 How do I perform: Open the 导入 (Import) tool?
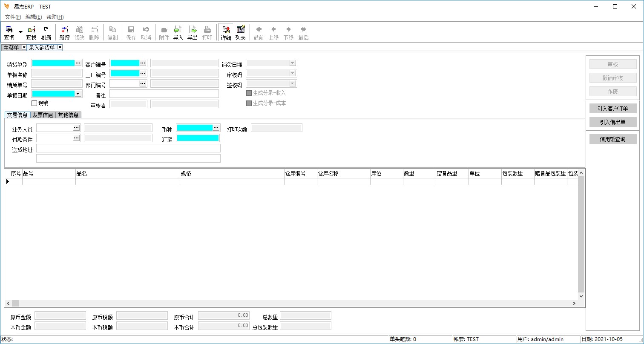pos(178,32)
